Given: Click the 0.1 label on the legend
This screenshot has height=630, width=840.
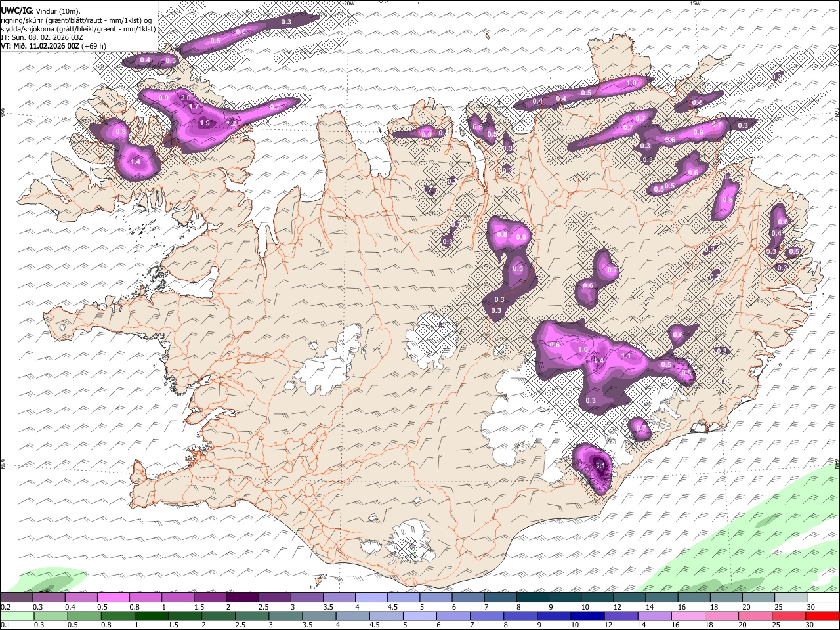Looking at the screenshot, I should [x=5, y=625].
